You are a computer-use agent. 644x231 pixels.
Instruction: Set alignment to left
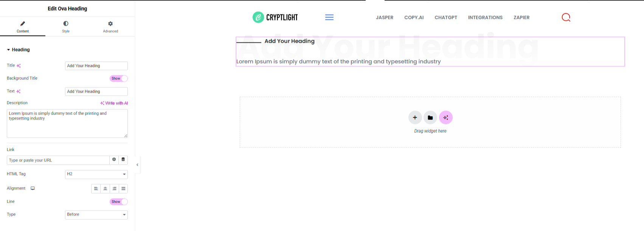click(96, 189)
